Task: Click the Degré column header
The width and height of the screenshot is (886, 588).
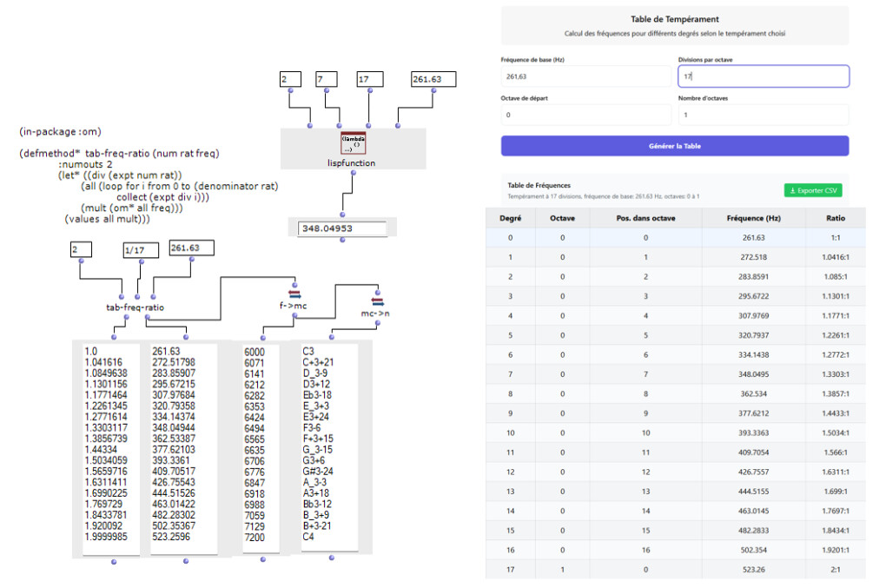Action: pos(511,218)
